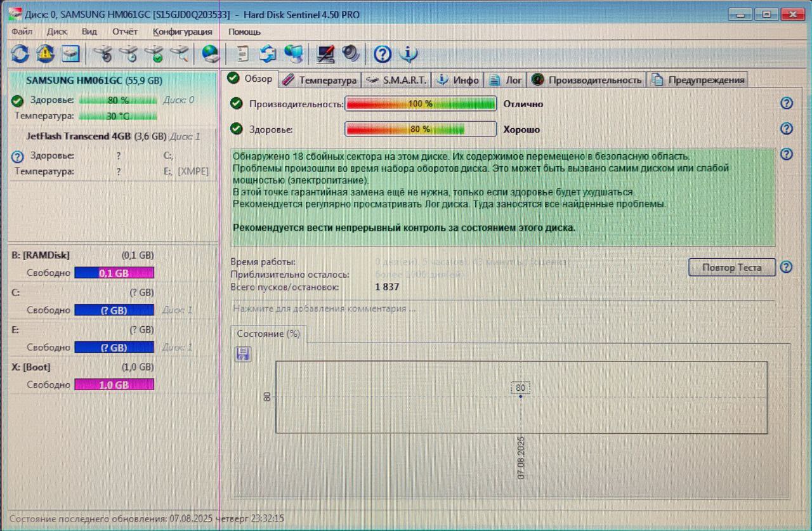Click the document with blue arrows toolbar icon
Screen dimensions: 812x531
(x=268, y=54)
